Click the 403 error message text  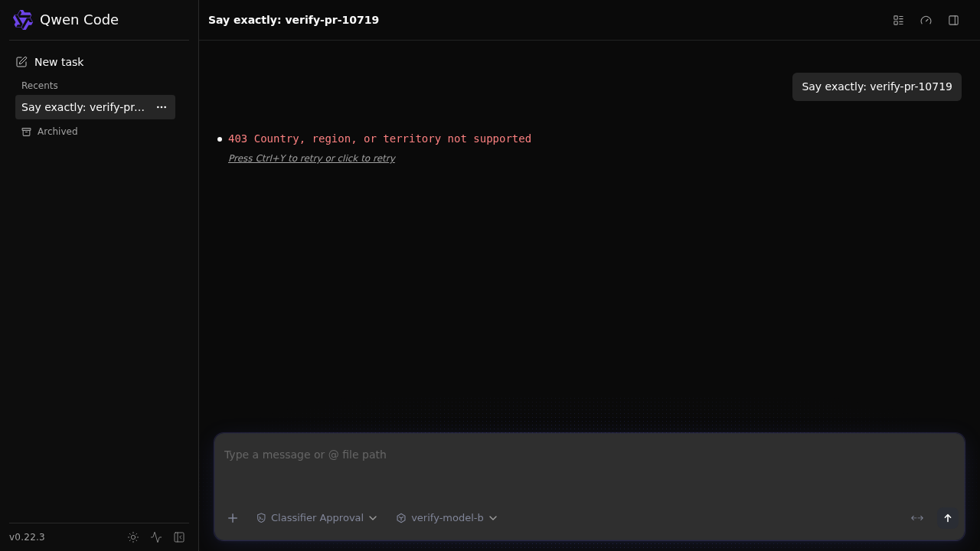[x=380, y=139]
